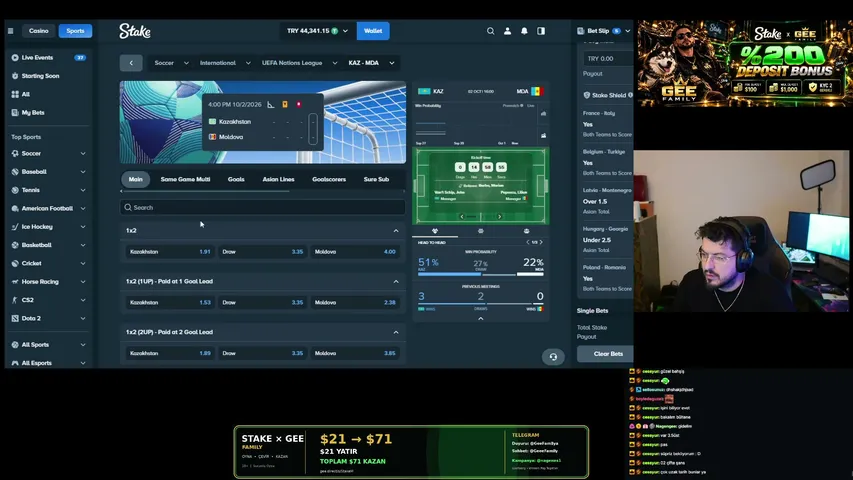Select the Main markets tab
This screenshot has width=853, height=480.
tap(135, 179)
